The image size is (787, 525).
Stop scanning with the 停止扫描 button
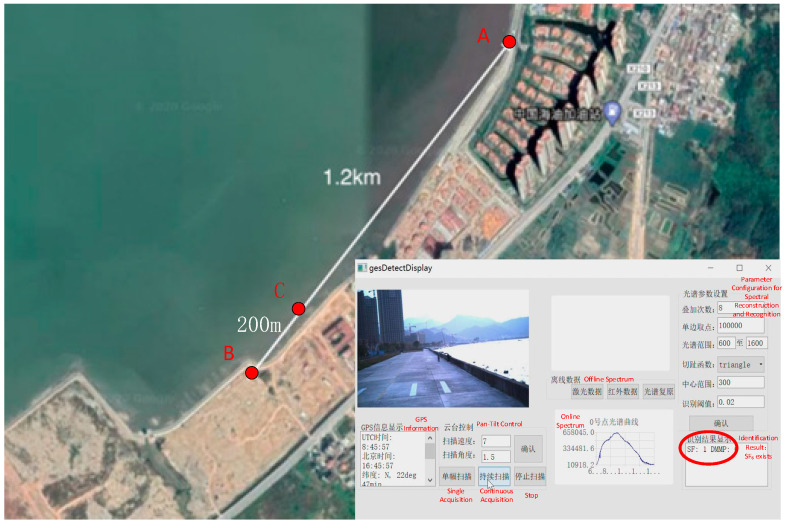530,477
